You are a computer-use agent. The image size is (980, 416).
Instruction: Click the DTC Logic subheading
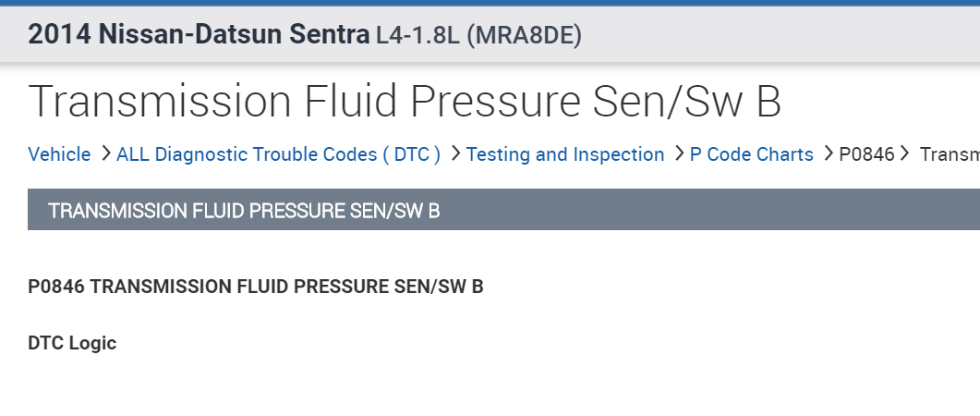pos(72,343)
